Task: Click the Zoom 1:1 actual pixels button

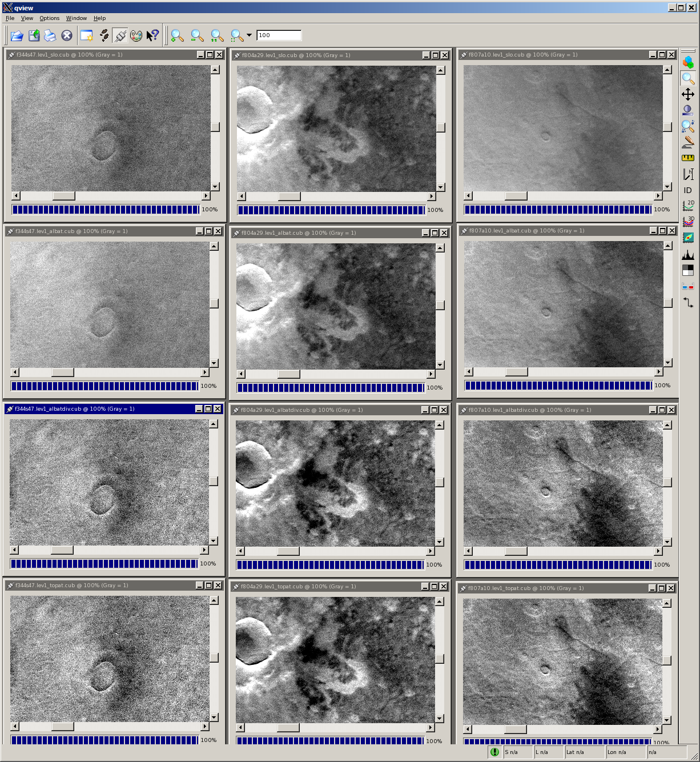Action: 217,36
